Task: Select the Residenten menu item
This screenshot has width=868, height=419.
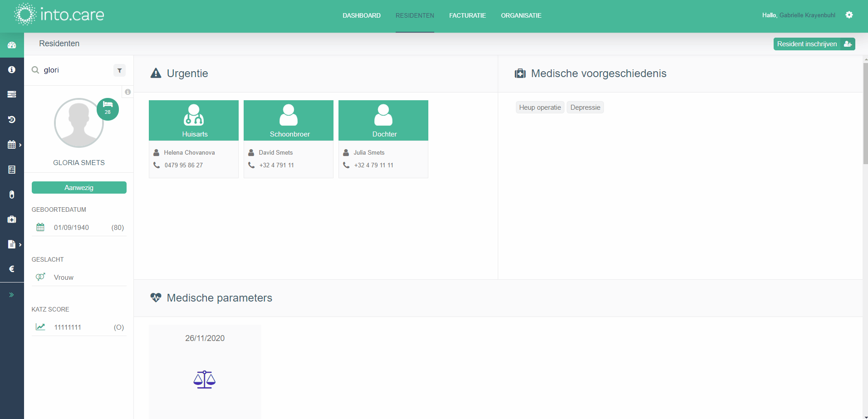Action: [x=415, y=15]
